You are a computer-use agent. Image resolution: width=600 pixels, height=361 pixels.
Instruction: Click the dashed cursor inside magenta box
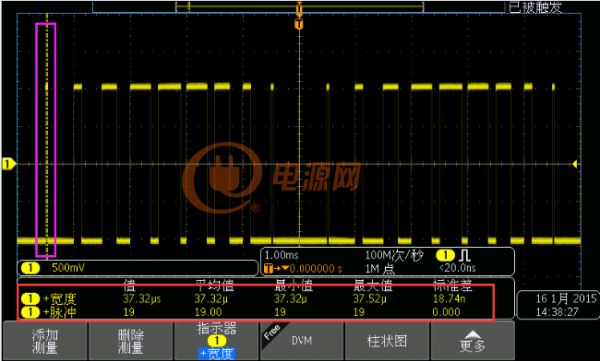coord(47,140)
